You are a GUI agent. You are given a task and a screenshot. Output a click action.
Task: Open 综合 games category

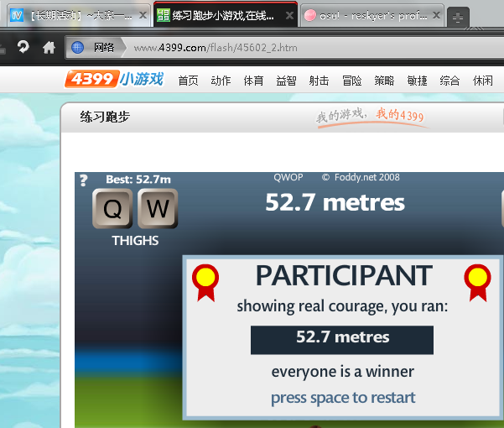[x=449, y=81]
